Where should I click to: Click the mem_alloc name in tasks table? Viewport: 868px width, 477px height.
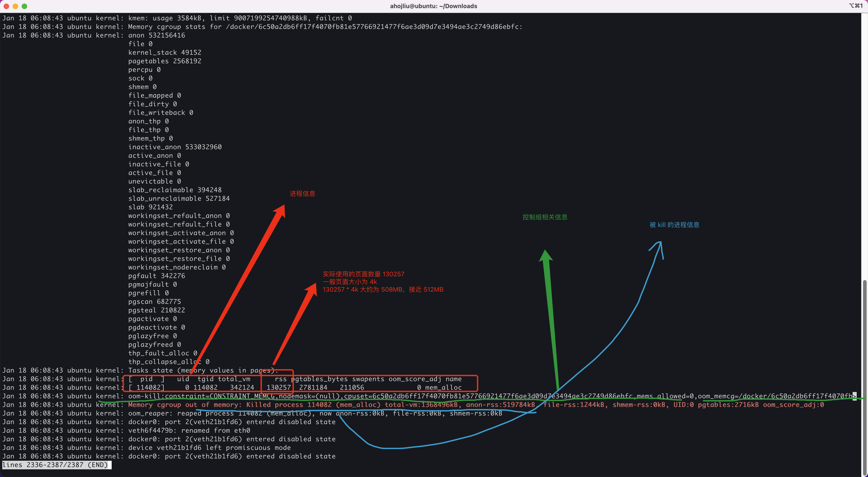pyautogui.click(x=443, y=387)
